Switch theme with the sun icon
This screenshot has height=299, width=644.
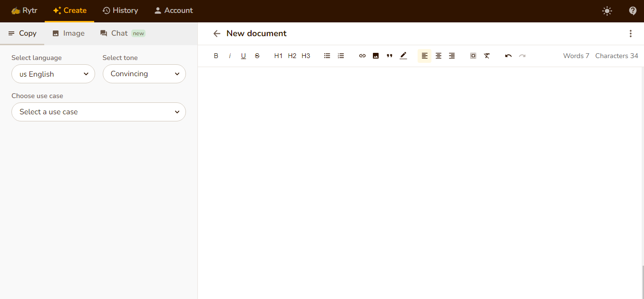[x=607, y=10]
